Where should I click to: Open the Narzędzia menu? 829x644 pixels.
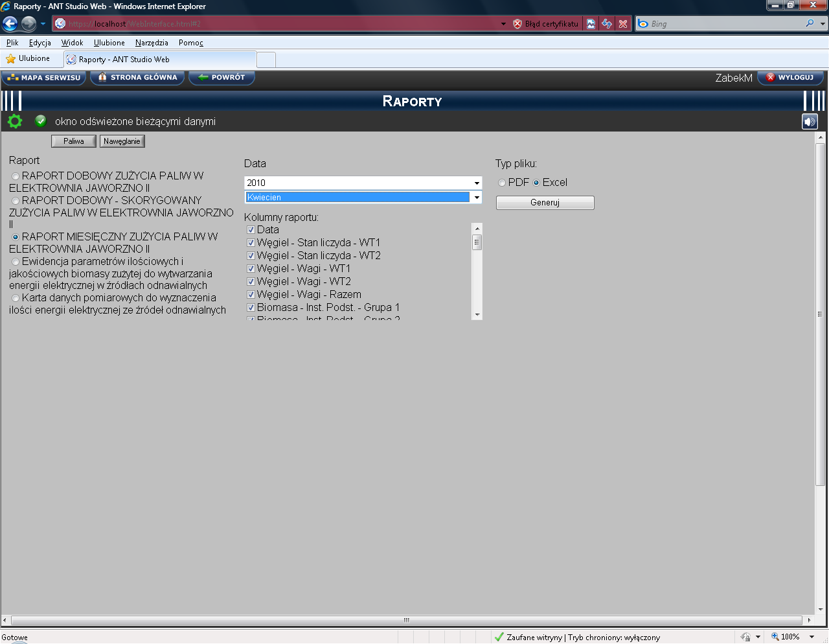[x=152, y=43]
